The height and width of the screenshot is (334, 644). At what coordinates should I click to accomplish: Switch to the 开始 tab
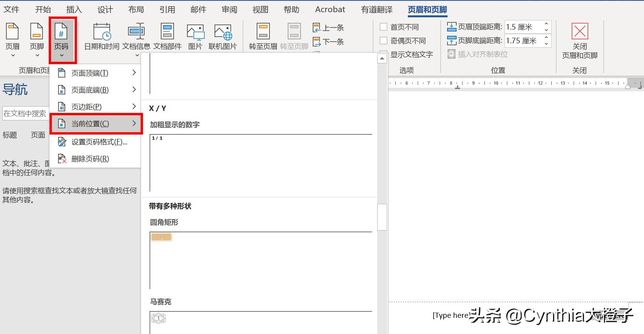(43, 9)
